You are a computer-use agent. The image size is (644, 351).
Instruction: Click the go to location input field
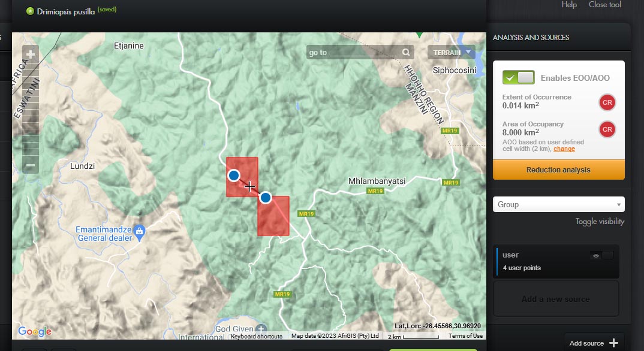click(363, 53)
